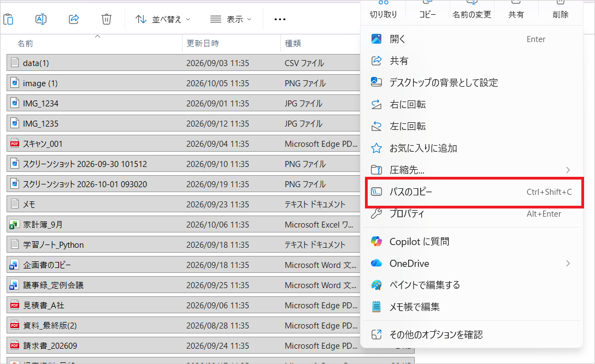Click the compress folder icon
Viewport: 595px width, 364px height.
click(x=376, y=170)
